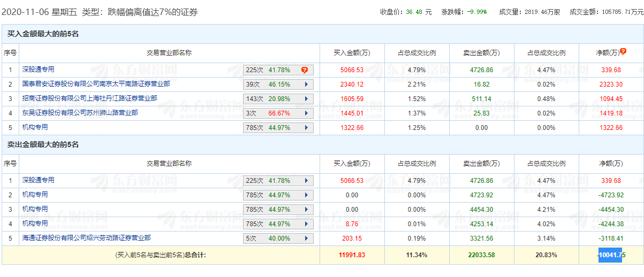
Task: Click the total buy amount 11991.83
Action: [352, 255]
